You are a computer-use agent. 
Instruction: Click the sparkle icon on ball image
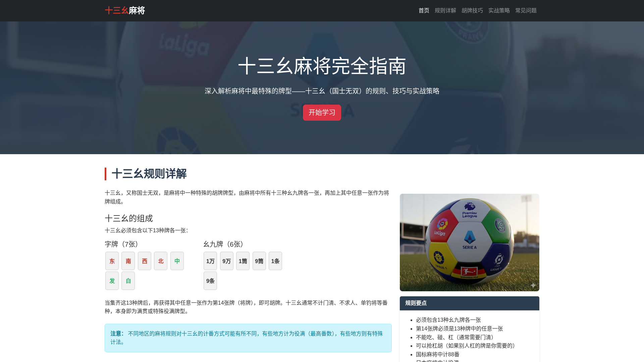point(533,285)
